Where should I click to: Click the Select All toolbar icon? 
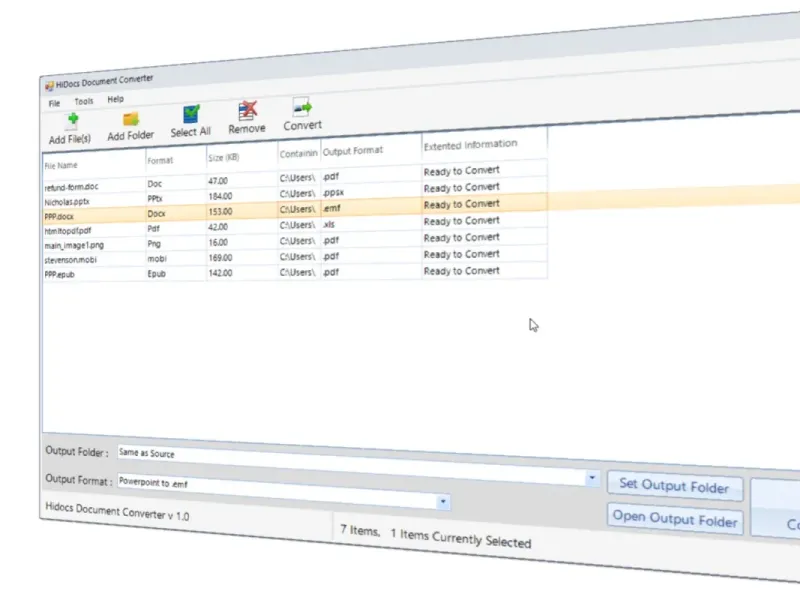(191, 114)
